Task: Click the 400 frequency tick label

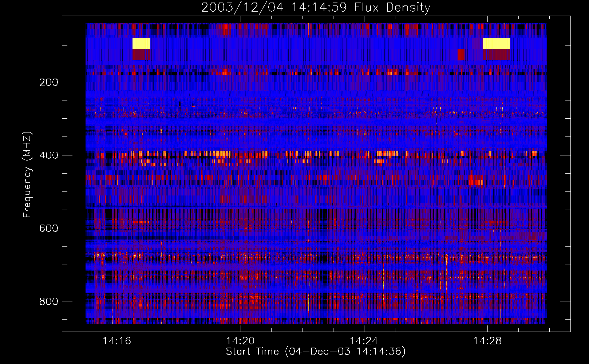Action: tap(49, 155)
